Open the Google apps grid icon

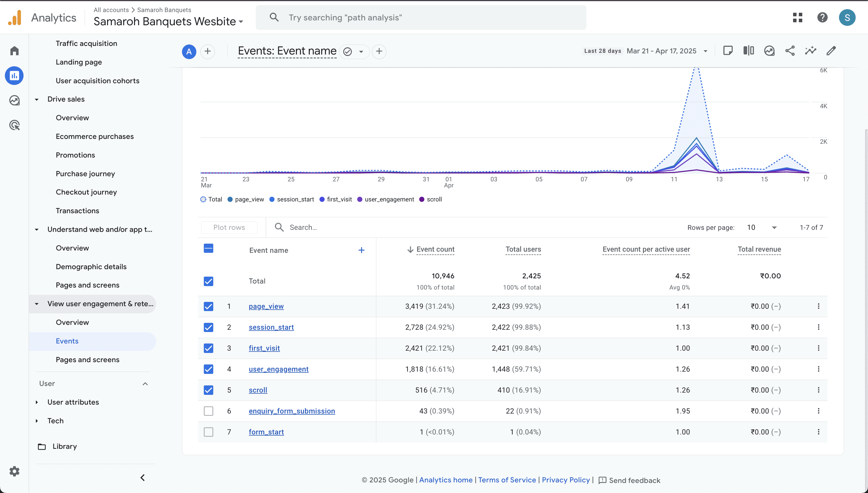(x=798, y=18)
